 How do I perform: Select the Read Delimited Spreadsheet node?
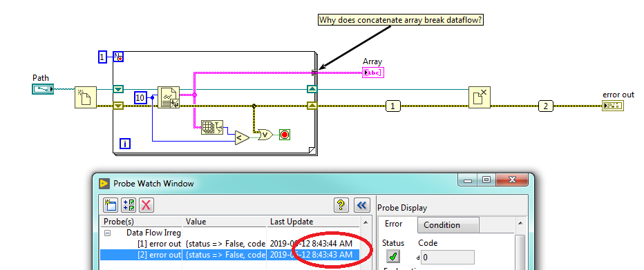(169, 97)
